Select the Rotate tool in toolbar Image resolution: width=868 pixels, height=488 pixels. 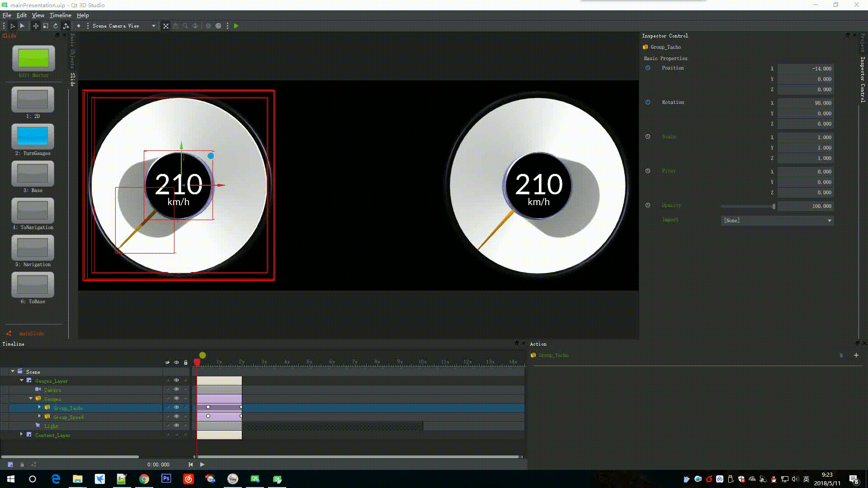[x=56, y=26]
